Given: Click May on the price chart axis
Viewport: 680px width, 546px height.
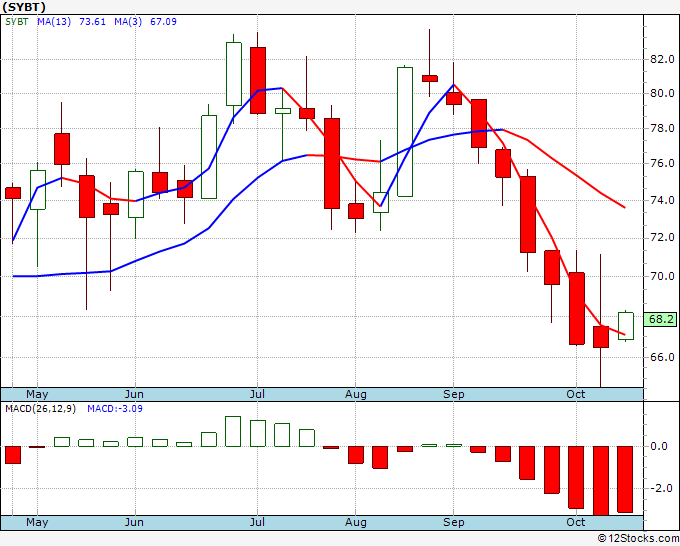Looking at the screenshot, I should [x=37, y=394].
